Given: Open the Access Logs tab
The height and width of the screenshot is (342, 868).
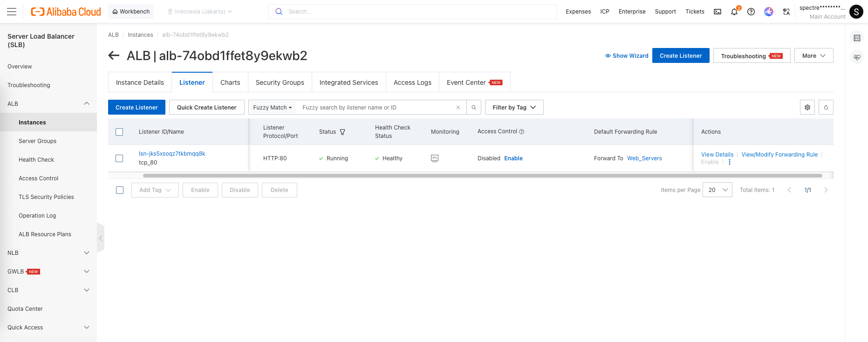Looking at the screenshot, I should click(x=412, y=82).
